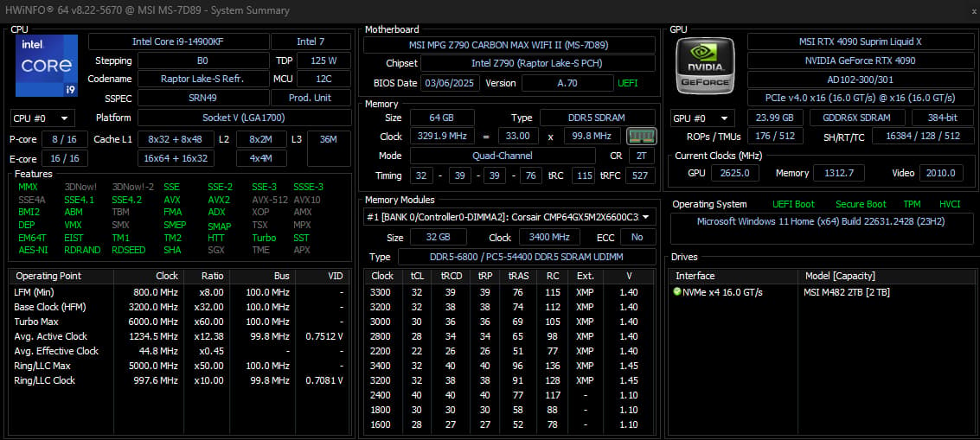Click the grayed AVX-512 feature label
The image size is (980, 440).
tap(269, 200)
